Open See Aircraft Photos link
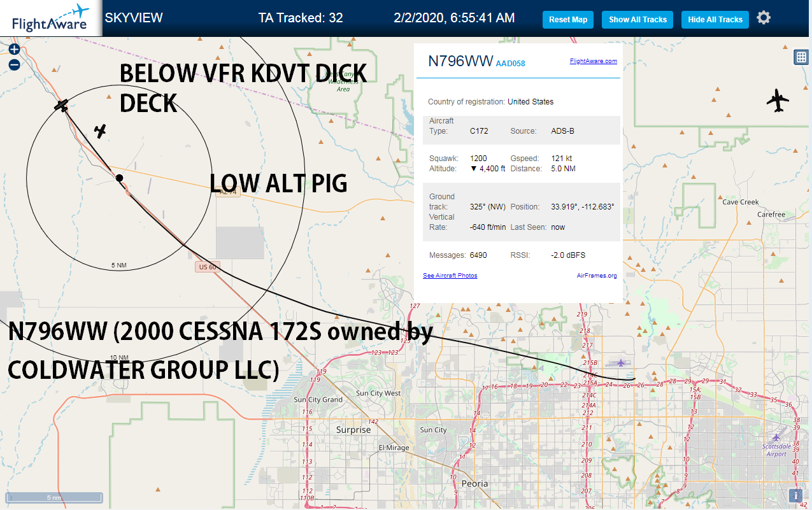This screenshot has width=812, height=510. click(x=450, y=276)
